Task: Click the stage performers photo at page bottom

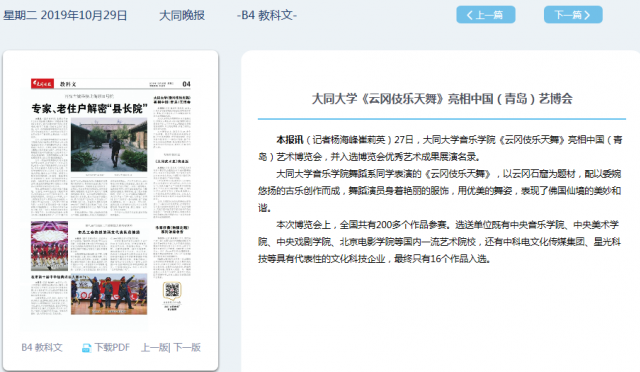Action: 109,294
